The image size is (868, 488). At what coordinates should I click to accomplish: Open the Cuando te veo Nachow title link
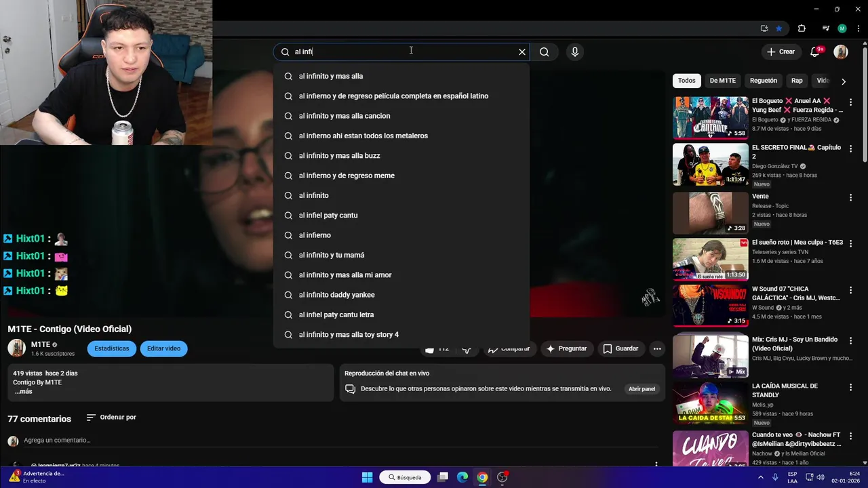click(x=797, y=439)
